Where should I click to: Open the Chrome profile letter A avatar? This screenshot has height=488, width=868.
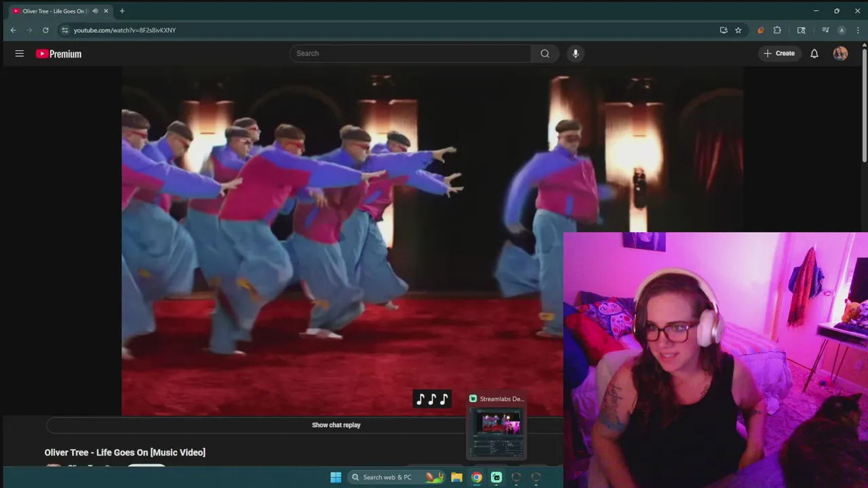point(842,30)
